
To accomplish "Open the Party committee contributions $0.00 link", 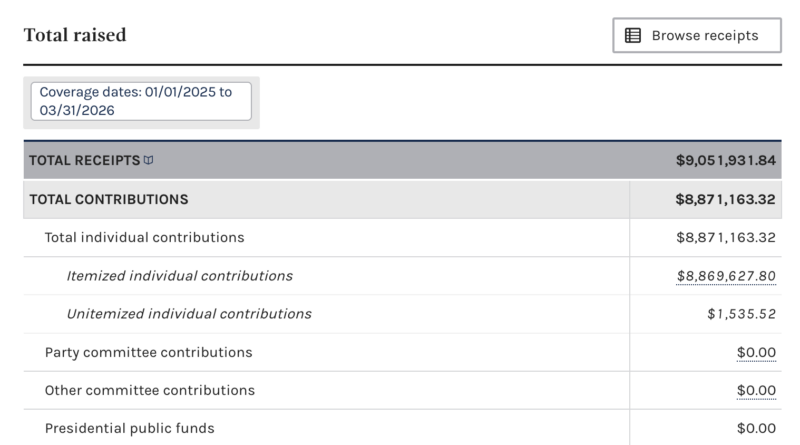I will click(x=756, y=352).
